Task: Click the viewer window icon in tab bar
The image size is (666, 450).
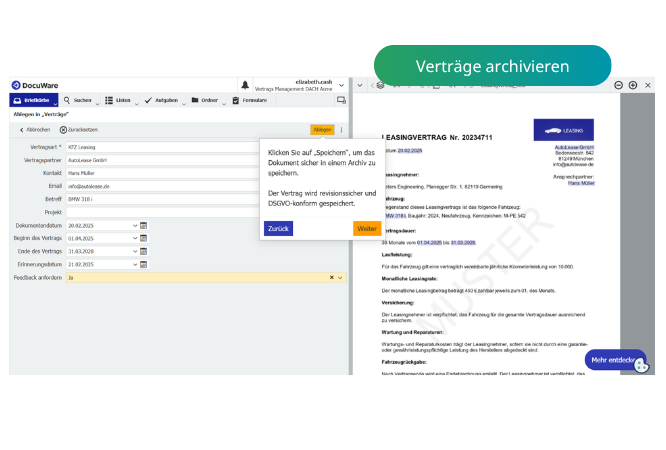Action: click(x=341, y=100)
